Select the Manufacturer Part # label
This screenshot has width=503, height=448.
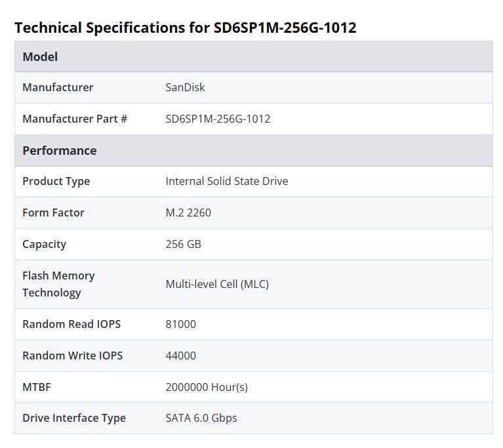click(x=75, y=119)
